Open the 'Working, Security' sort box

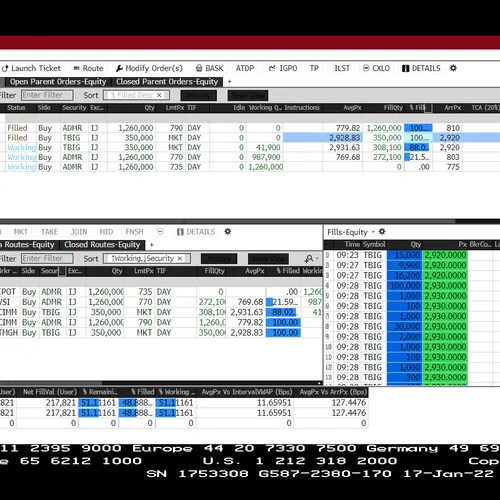[x=147, y=258]
